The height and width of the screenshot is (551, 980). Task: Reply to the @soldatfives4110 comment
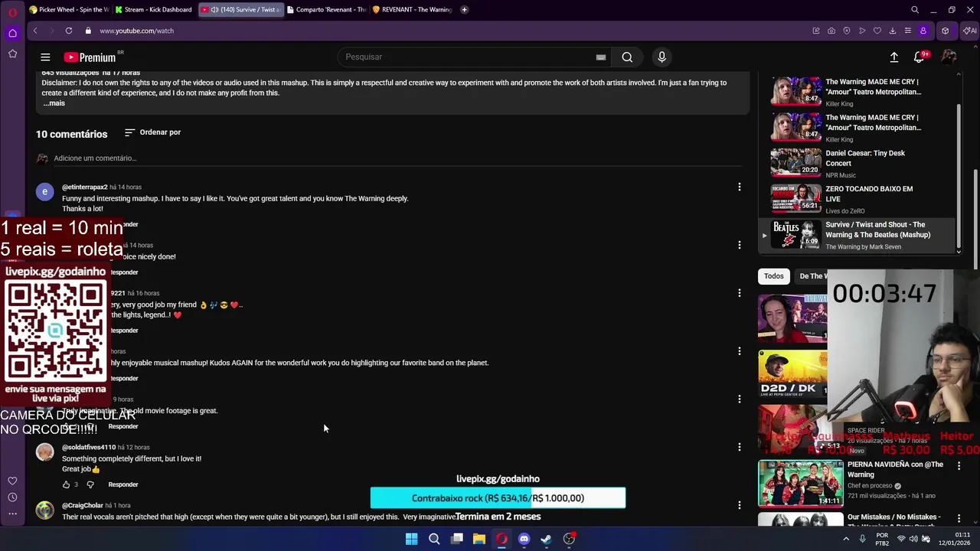pyautogui.click(x=123, y=484)
